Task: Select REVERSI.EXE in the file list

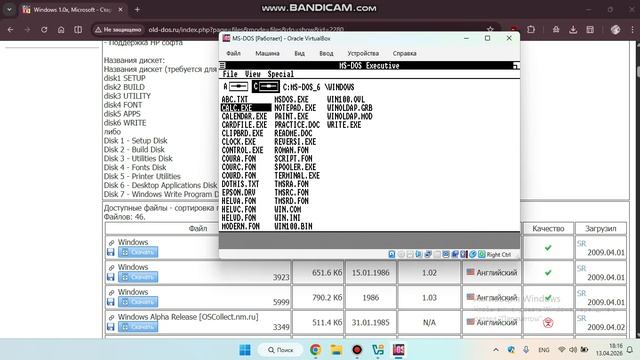Action: (295, 142)
